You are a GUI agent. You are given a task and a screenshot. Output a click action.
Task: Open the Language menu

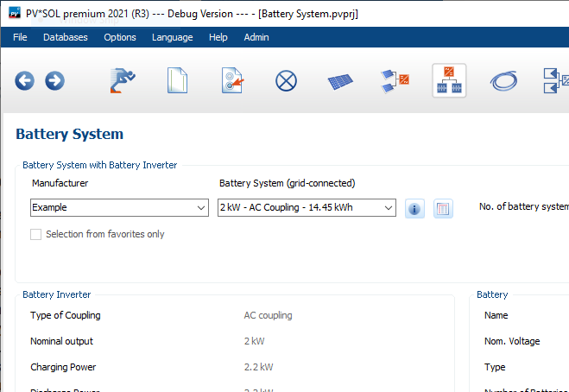click(172, 37)
